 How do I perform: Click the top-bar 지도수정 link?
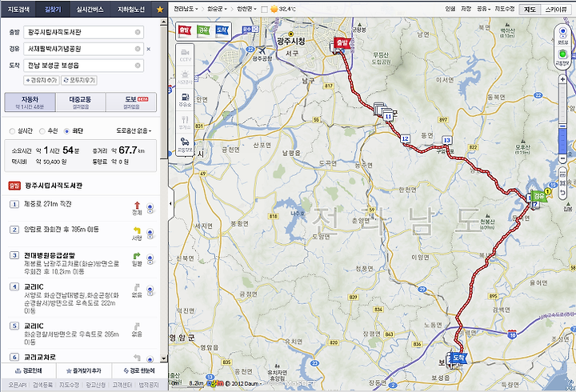(505, 9)
